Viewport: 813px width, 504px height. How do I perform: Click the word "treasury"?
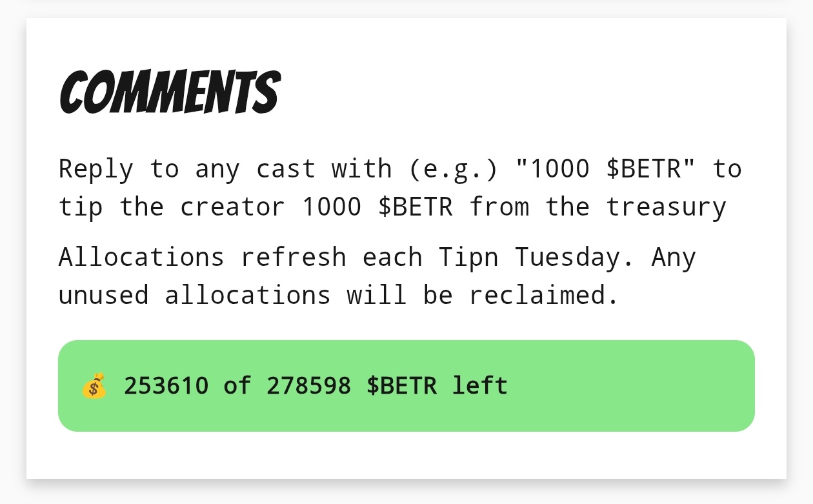666,207
